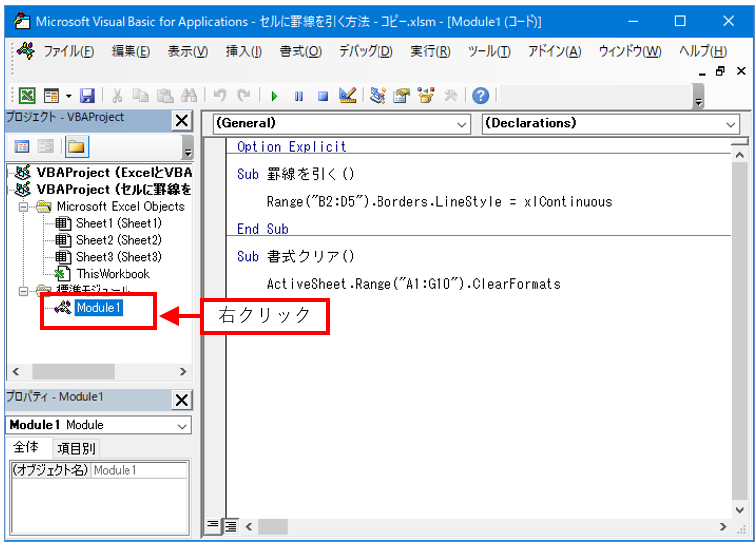Click the Paste clipboard icon
The width and height of the screenshot is (756, 545).
coord(165,95)
